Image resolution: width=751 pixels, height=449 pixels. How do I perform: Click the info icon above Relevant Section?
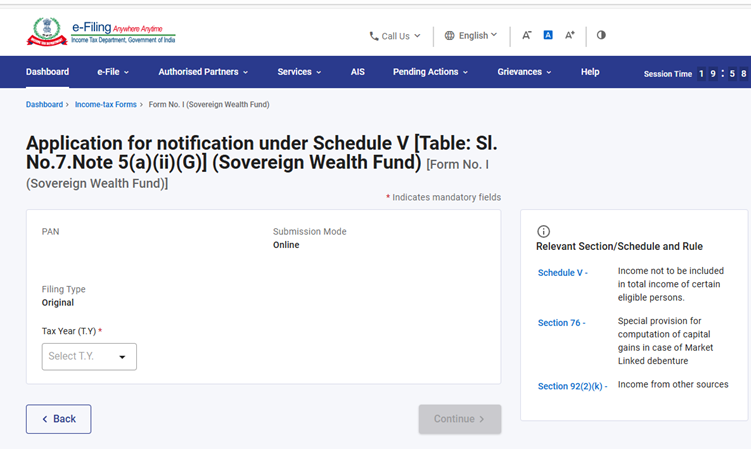point(544,231)
